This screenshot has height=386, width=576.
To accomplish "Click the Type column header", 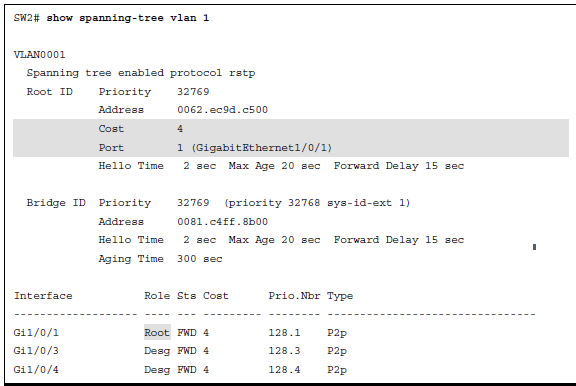I will click(x=340, y=296).
